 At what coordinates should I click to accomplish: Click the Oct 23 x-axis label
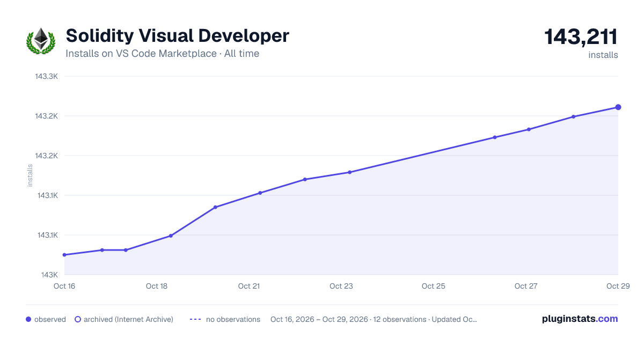(x=341, y=286)
